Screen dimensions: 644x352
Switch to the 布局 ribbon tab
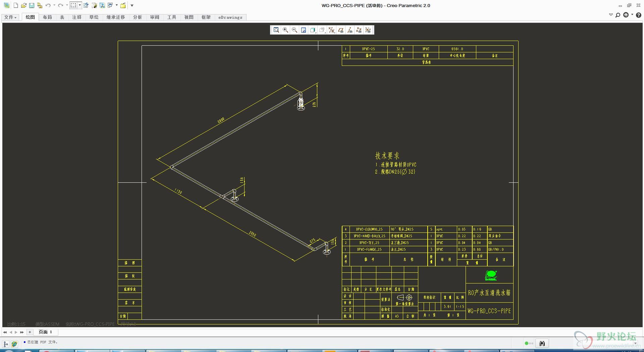pos(47,17)
